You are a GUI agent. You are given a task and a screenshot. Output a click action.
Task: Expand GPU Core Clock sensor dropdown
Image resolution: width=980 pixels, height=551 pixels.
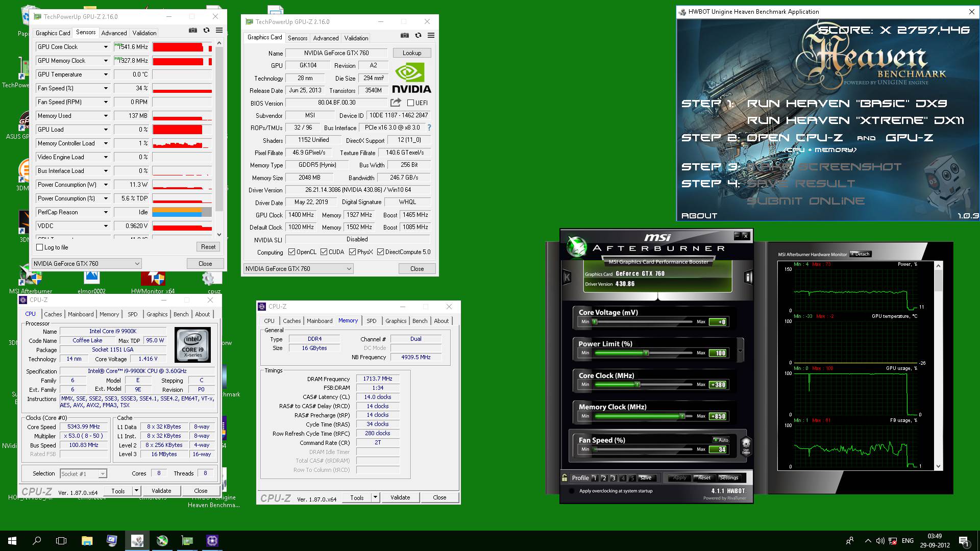tap(106, 47)
